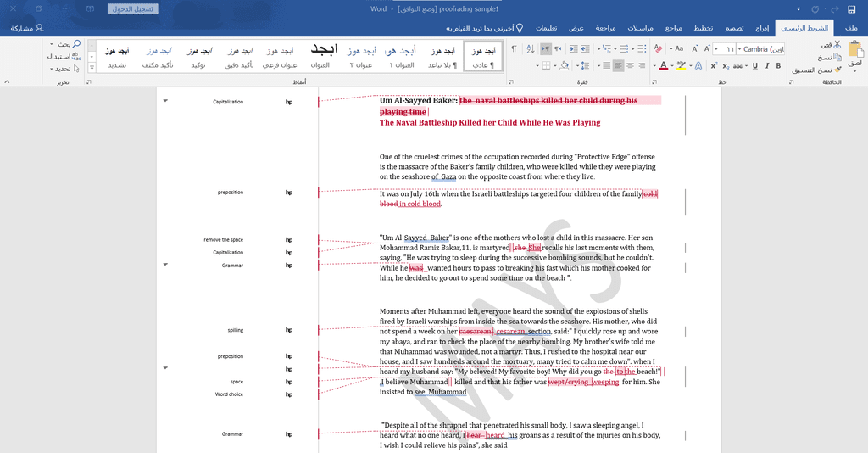Open the File (ملف) tab
The width and height of the screenshot is (868, 453).
[851, 28]
